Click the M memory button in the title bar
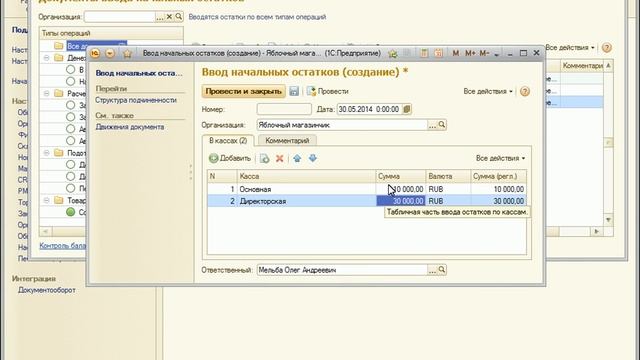The width and height of the screenshot is (640, 360). [x=456, y=53]
